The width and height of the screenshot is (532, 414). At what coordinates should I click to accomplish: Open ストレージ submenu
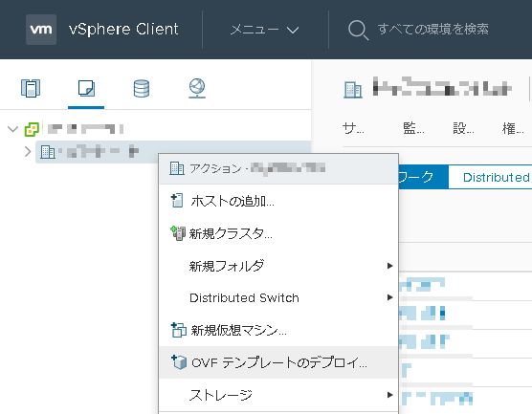point(278,395)
